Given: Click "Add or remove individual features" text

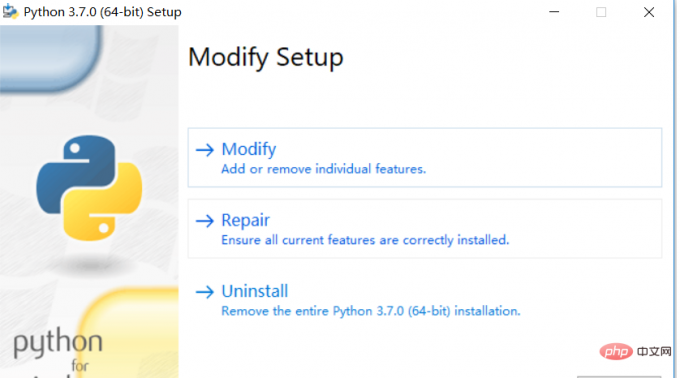Looking at the screenshot, I should point(324,169).
